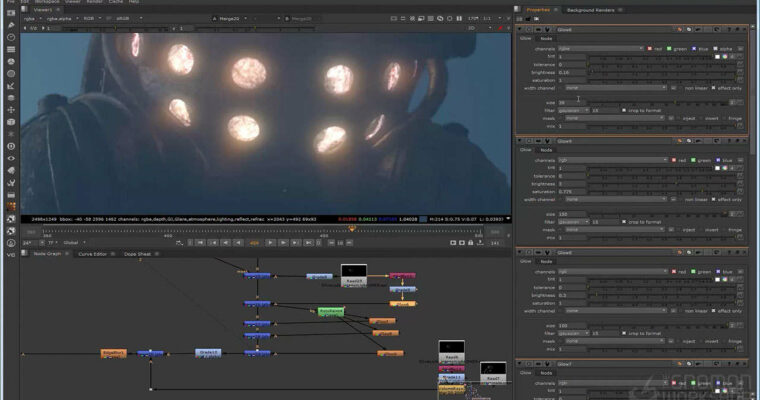Switch to the Curve Editor tab
The image size is (760, 400).
click(x=93, y=254)
